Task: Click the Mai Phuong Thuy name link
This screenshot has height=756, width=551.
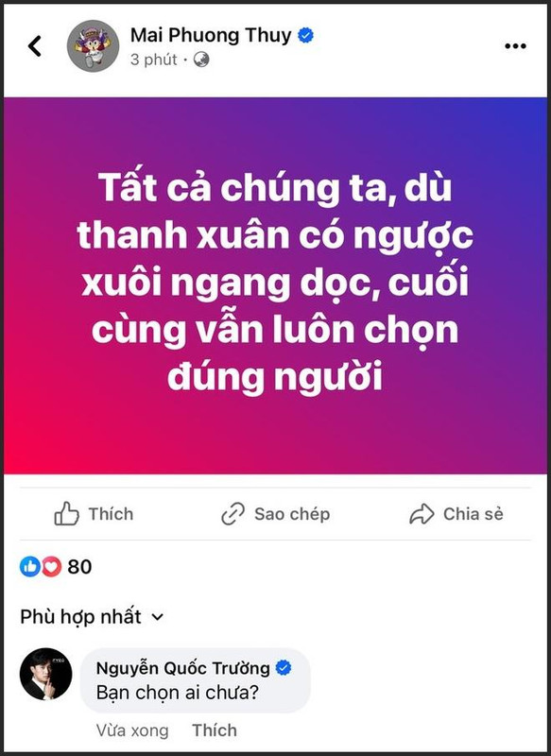Action: pos(211,35)
